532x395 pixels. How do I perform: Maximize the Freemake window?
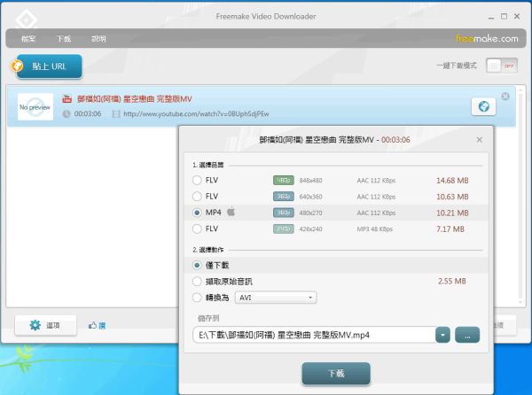[x=504, y=16]
